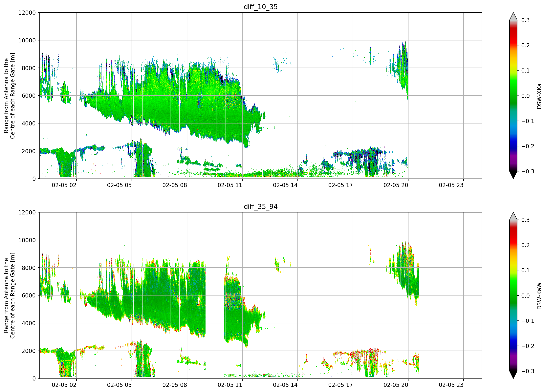Click the diff_10_35 plot title
Screen dimensions: 546x392
point(260,7)
